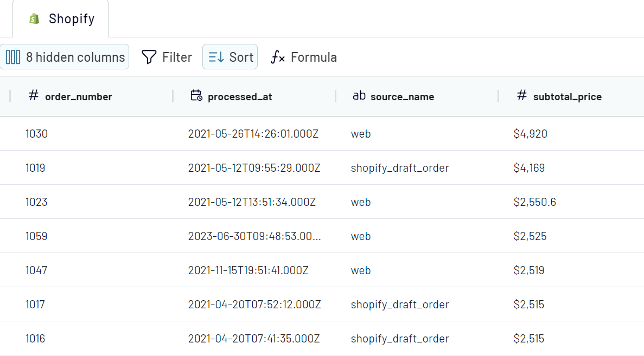
Task: Show the 8 hidden columns
Action: pos(65,57)
